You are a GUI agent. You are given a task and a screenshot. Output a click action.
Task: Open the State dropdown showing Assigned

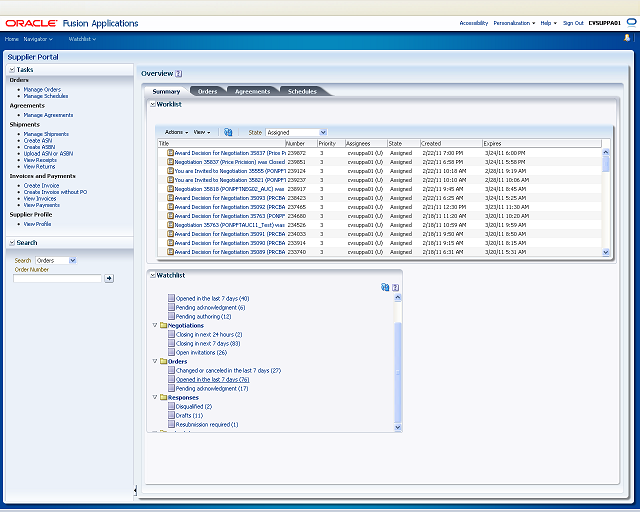click(297, 132)
